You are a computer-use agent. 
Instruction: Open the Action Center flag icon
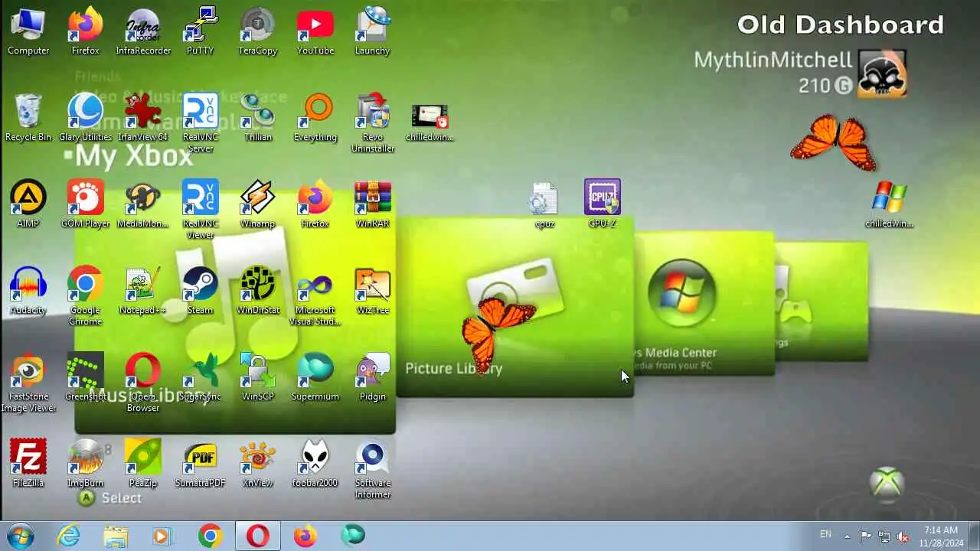865,536
